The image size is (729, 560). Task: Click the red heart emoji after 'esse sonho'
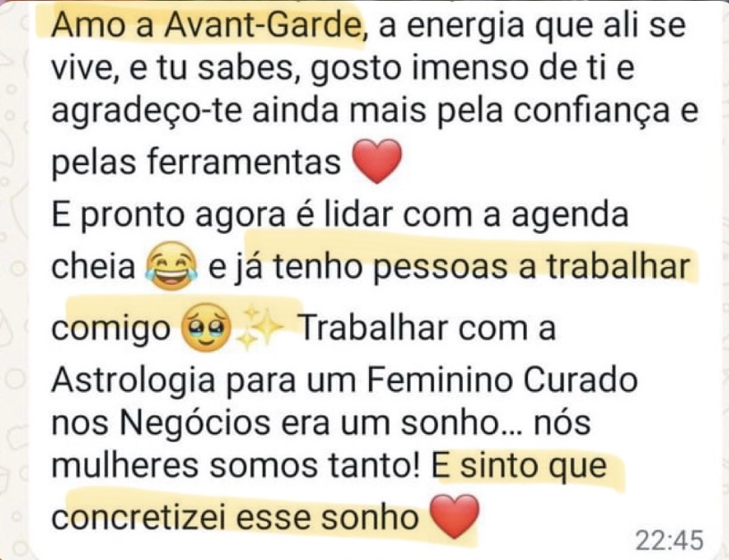(x=455, y=516)
